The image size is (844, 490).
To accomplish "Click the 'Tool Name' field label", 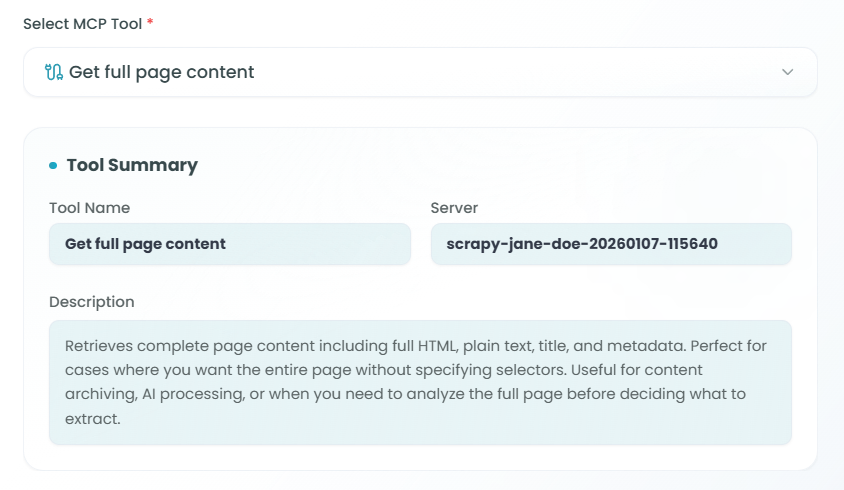I will 89,208.
